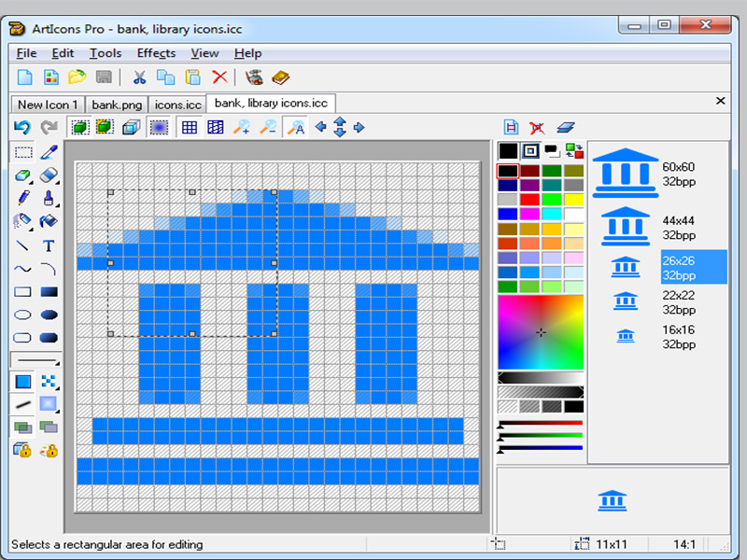Click the Undo arrow icon

(22, 127)
